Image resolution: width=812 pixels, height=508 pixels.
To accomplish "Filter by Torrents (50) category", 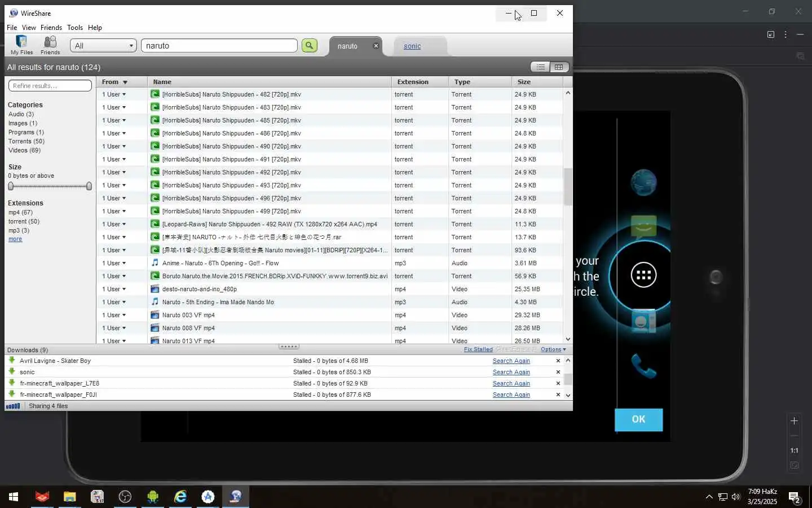I will click(x=27, y=141).
